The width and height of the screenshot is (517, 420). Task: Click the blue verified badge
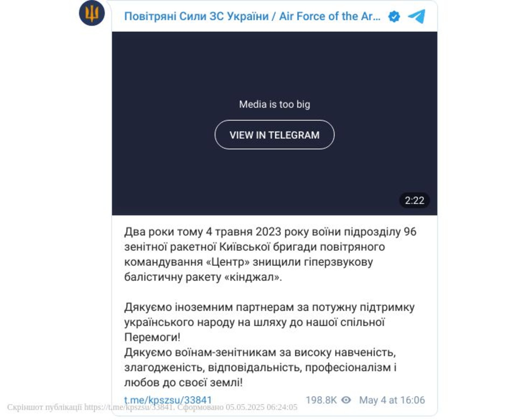click(x=394, y=17)
